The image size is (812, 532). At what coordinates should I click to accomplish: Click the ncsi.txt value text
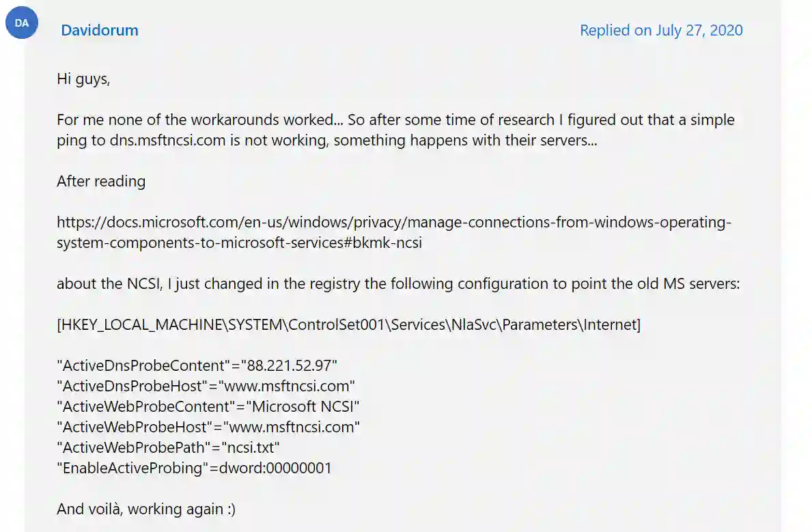[251, 447]
